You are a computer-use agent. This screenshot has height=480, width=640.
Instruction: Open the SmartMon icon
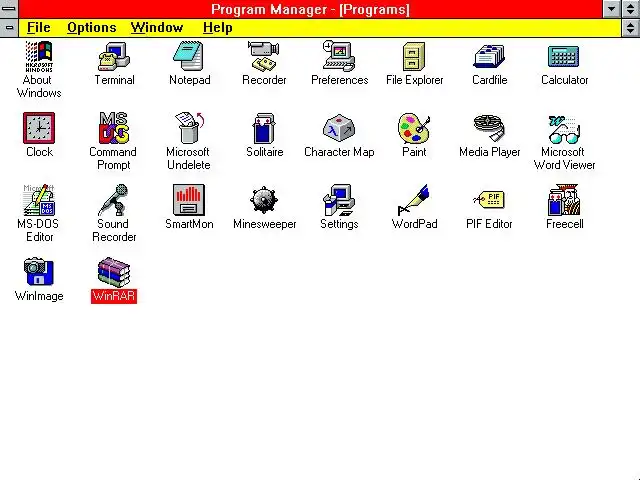coord(189,200)
